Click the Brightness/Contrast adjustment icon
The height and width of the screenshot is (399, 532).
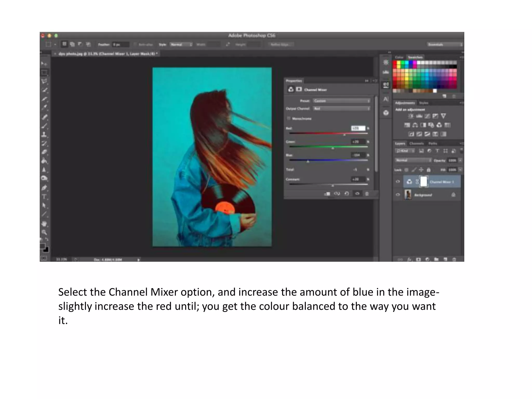click(x=411, y=116)
